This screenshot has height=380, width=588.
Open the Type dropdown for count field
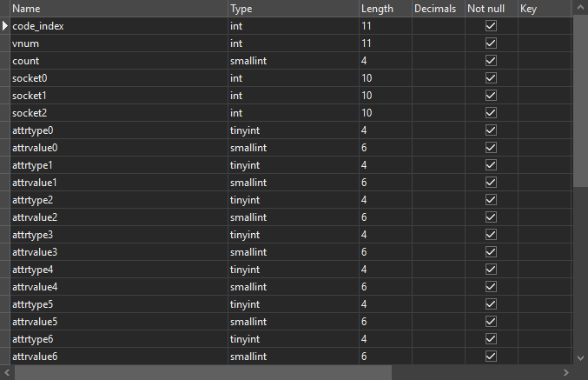pos(292,61)
